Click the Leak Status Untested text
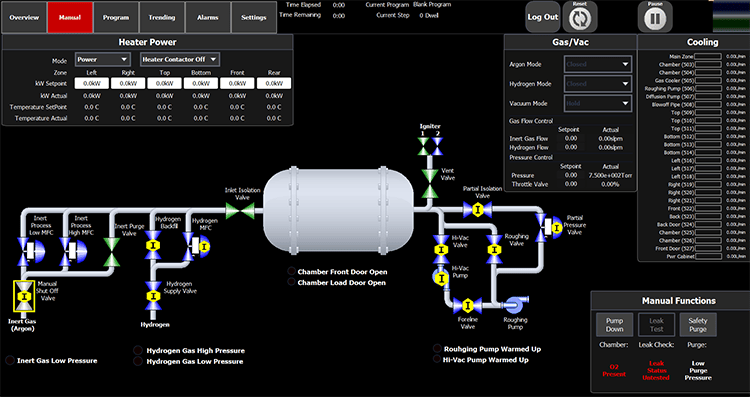 click(x=656, y=370)
